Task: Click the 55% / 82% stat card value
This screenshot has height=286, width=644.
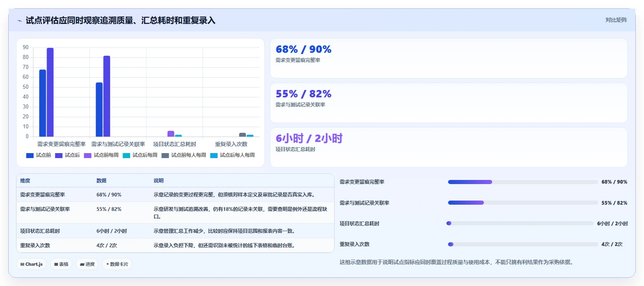Action: (304, 94)
